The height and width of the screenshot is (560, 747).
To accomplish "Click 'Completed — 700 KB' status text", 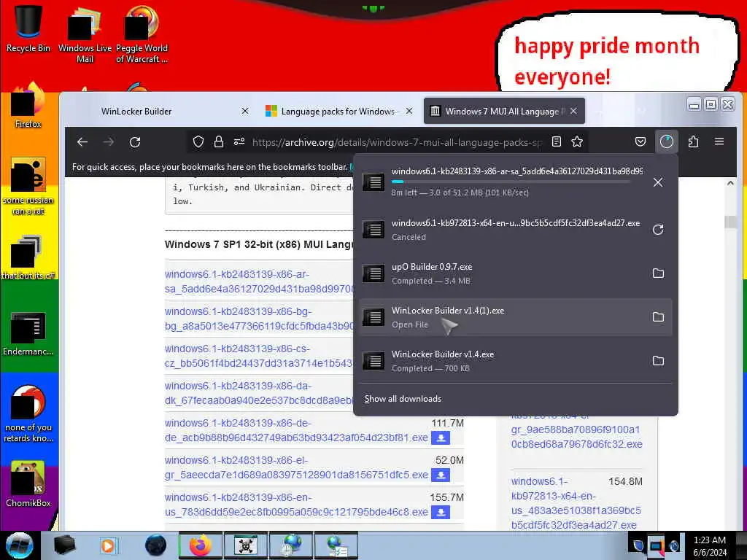I will [x=430, y=368].
